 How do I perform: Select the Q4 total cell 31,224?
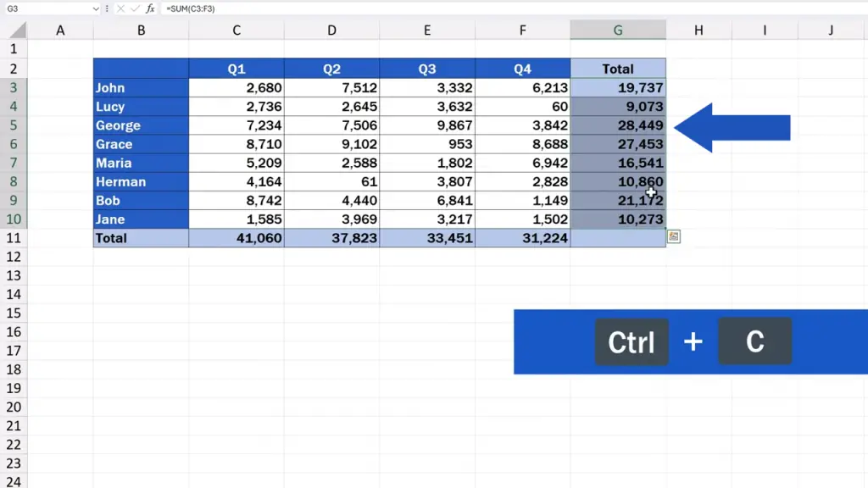tap(522, 238)
